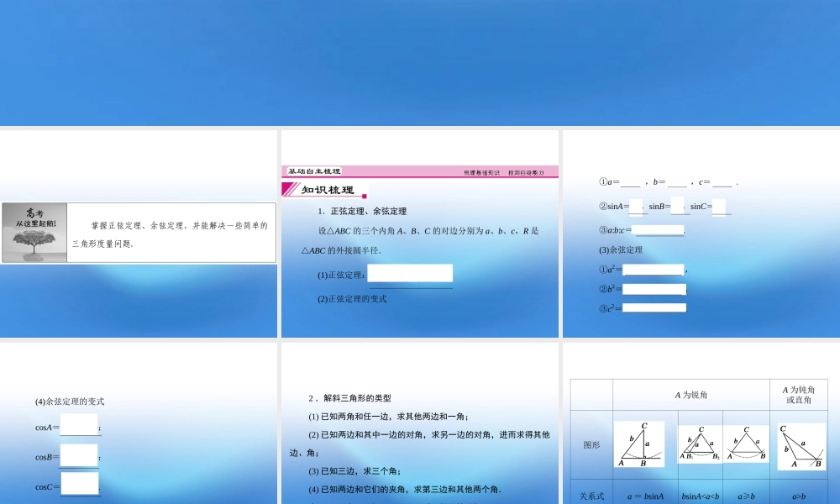Click the blank box after cosA=
The height and width of the screenshot is (504, 840).
click(x=79, y=424)
